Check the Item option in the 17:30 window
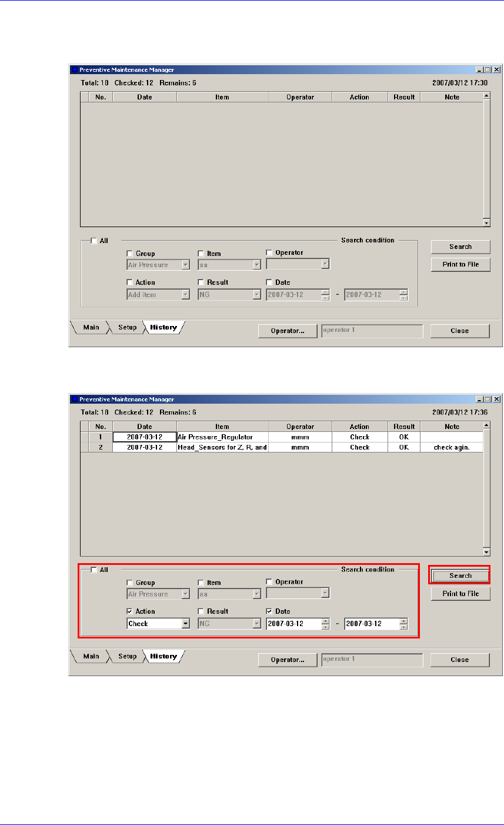This screenshot has height=825, width=504. pos(201,254)
